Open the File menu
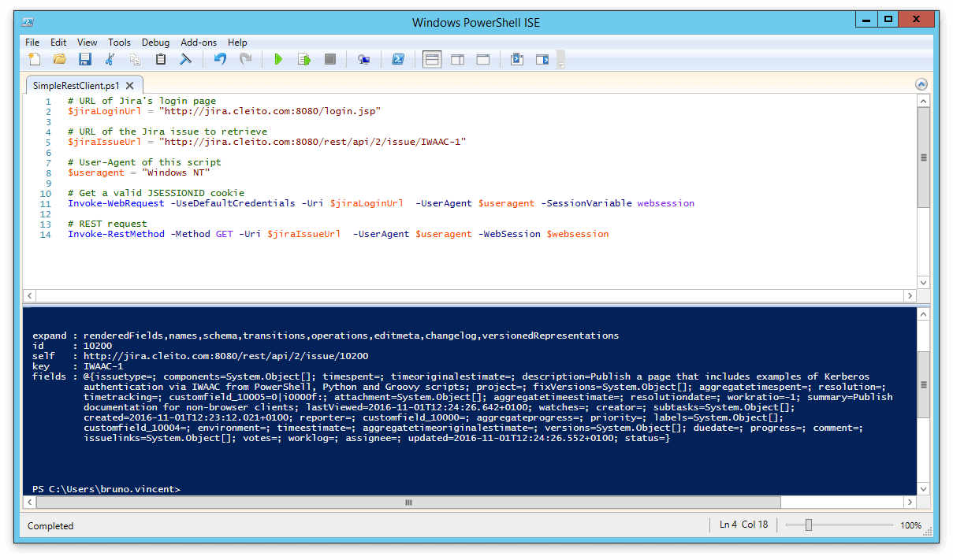The height and width of the screenshot is (560, 953). coord(32,43)
